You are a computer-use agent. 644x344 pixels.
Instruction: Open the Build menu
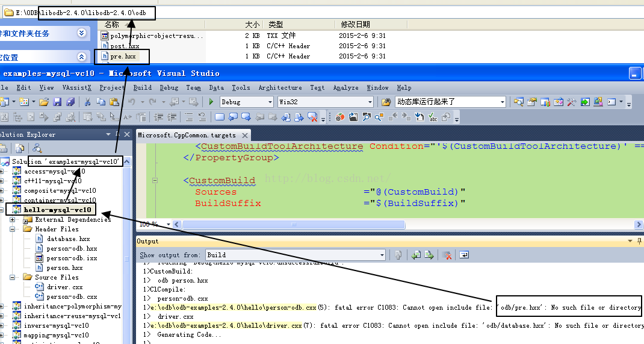142,87
